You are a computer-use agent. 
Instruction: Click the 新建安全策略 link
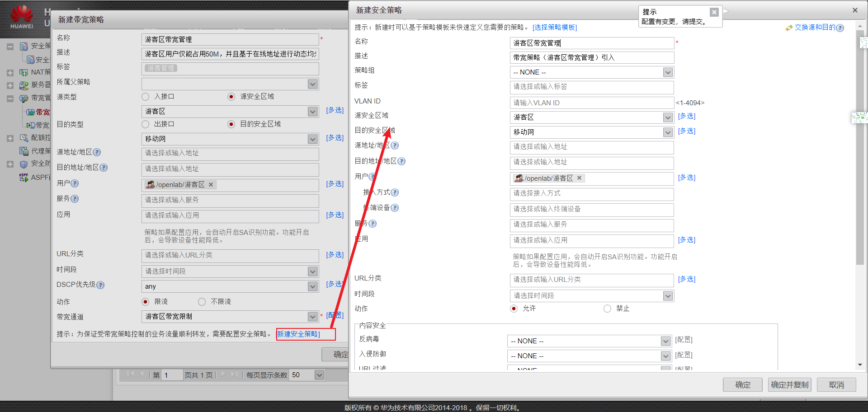click(298, 334)
